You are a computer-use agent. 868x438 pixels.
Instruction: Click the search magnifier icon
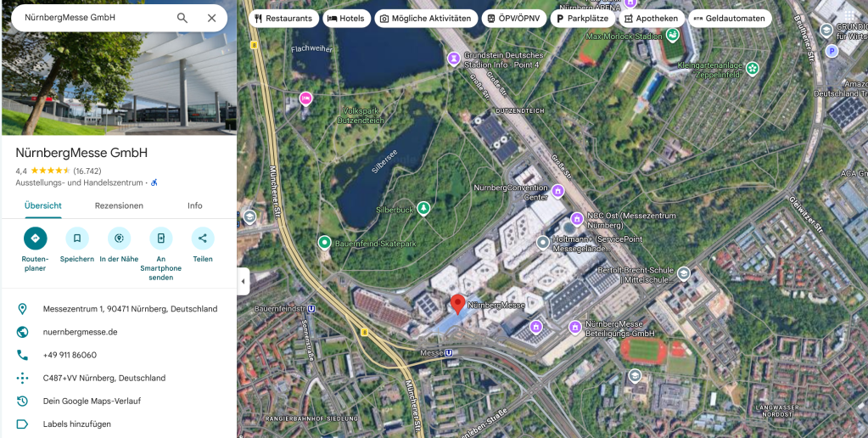pyautogui.click(x=182, y=18)
